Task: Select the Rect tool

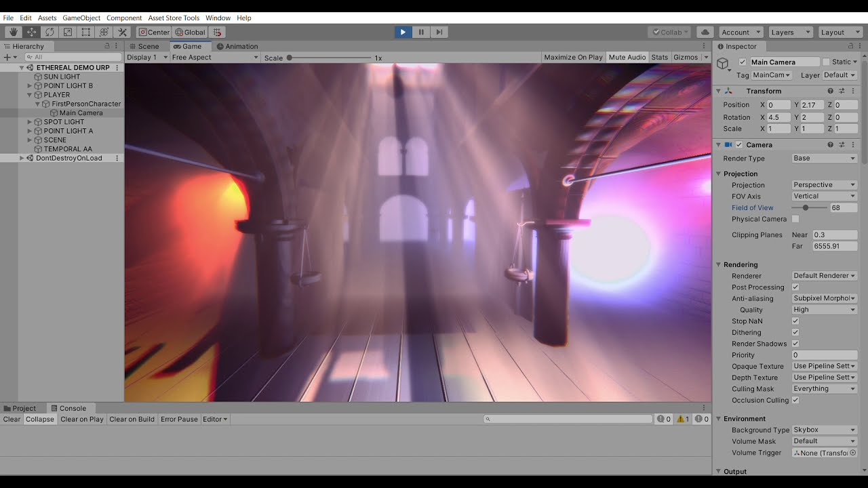Action: coord(86,32)
